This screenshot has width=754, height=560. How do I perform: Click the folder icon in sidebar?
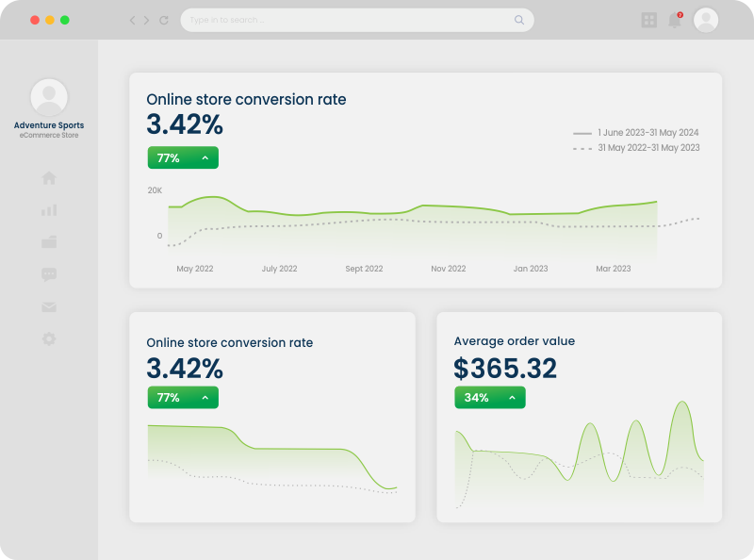tap(49, 242)
